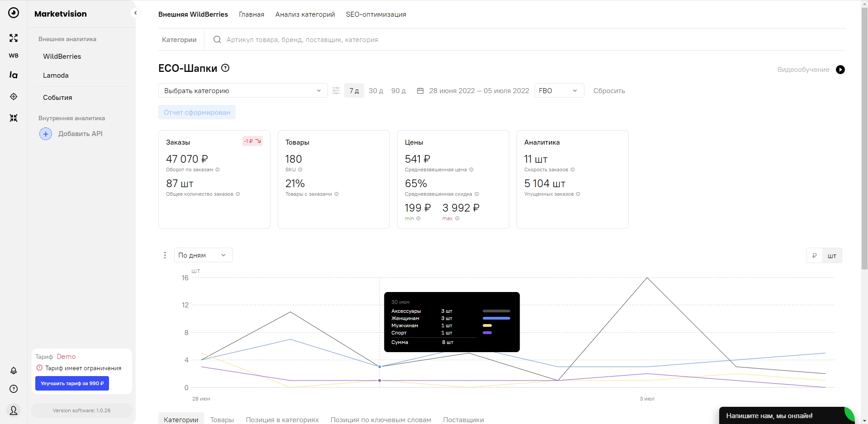Viewport: 868px width, 424px height.
Task: Click the info icon by SKU
Action: pyautogui.click(x=300, y=170)
